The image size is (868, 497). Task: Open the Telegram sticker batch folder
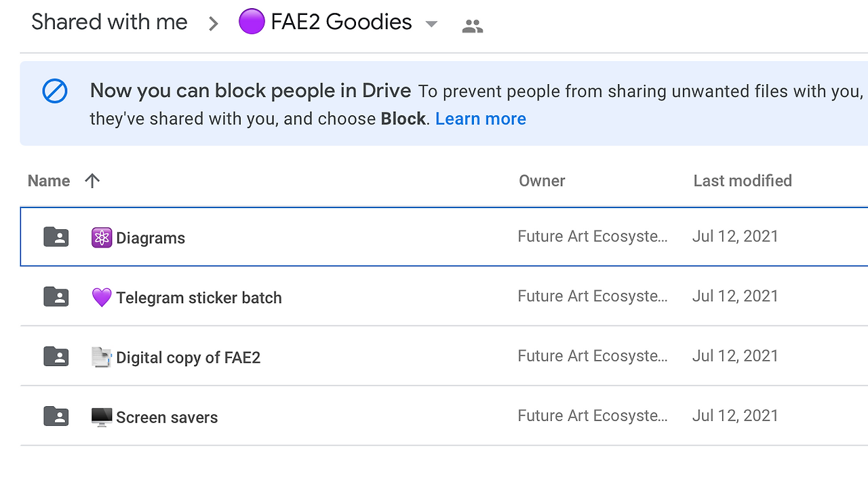199,298
